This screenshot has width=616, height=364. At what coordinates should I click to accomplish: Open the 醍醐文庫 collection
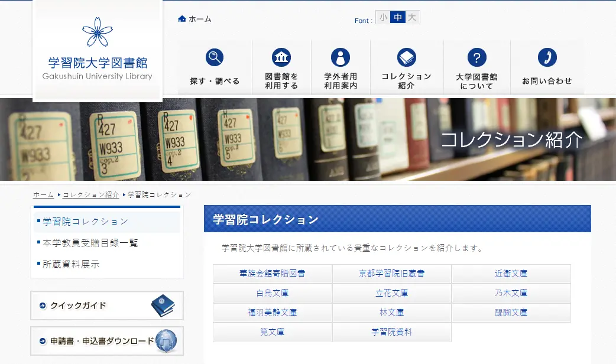[x=511, y=313]
